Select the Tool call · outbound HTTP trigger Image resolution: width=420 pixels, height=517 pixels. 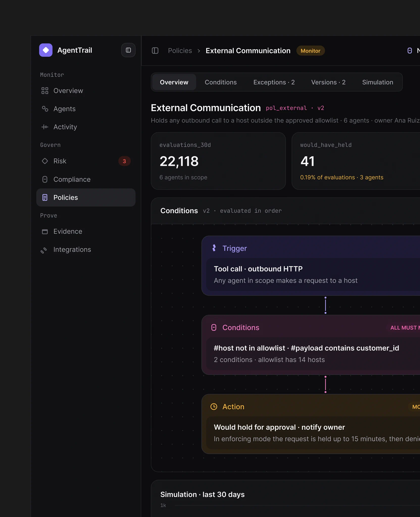(313, 275)
